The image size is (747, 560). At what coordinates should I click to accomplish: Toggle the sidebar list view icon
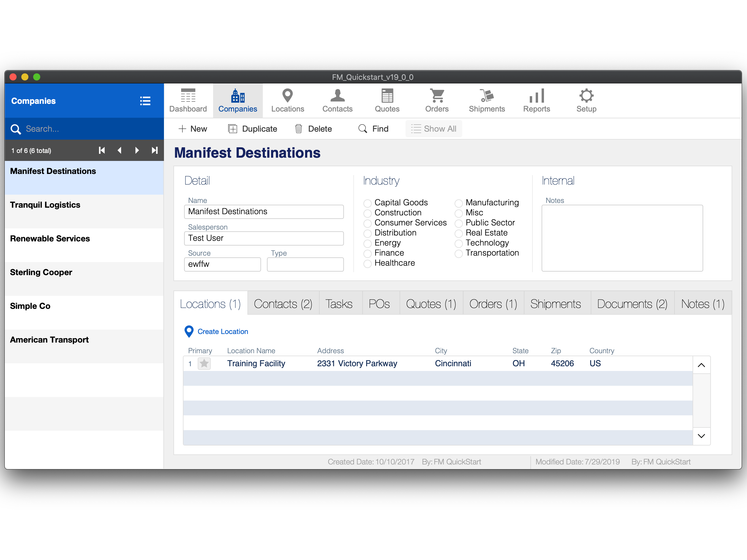click(x=145, y=101)
